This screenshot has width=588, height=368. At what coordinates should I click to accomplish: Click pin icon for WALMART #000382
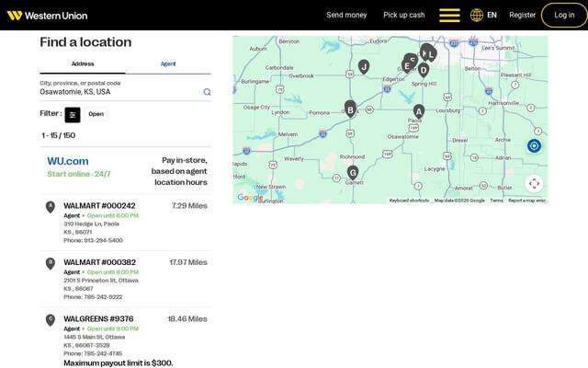coord(51,264)
